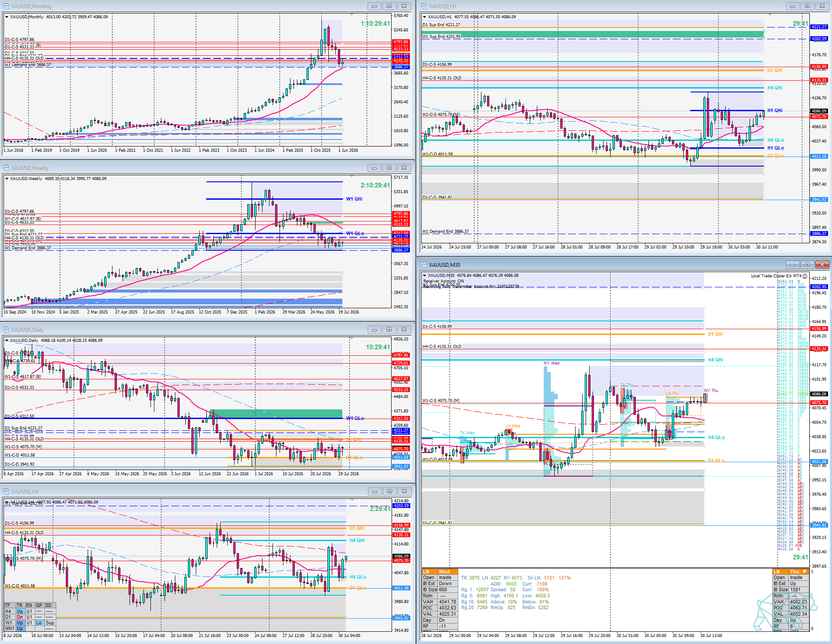
Task: Minimize the XAUUSD,H1 chart window
Action: [x=792, y=6]
